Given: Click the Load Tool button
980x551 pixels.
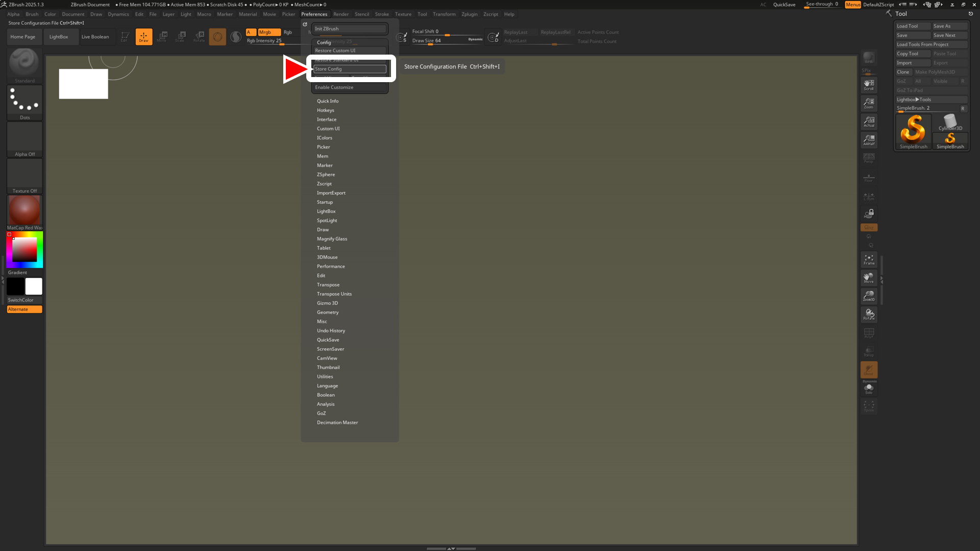Looking at the screenshot, I should coord(913,26).
